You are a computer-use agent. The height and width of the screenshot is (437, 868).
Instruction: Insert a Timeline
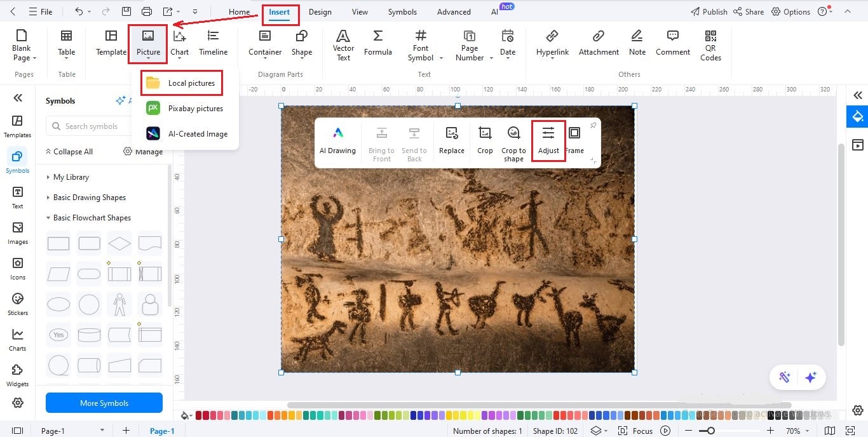pyautogui.click(x=213, y=43)
